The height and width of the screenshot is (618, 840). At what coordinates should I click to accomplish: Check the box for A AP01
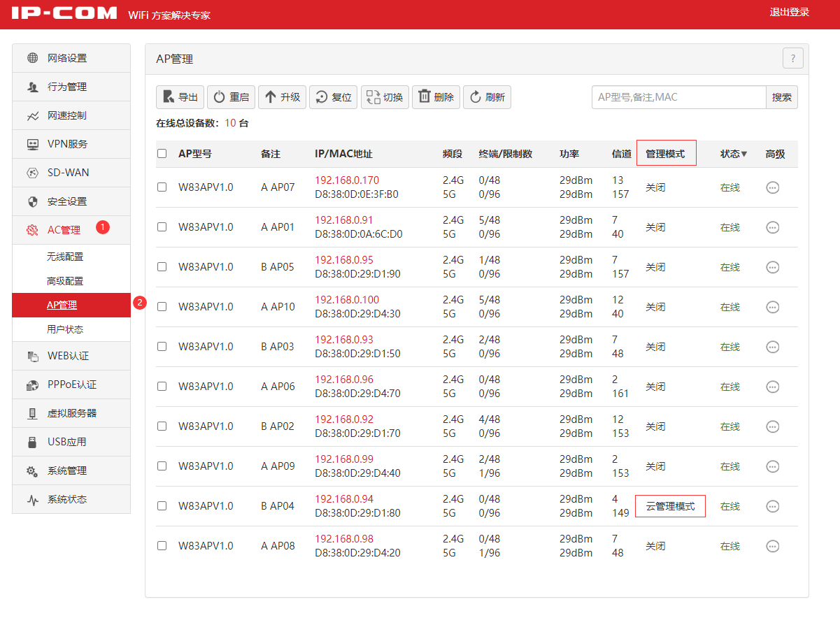pyautogui.click(x=162, y=227)
